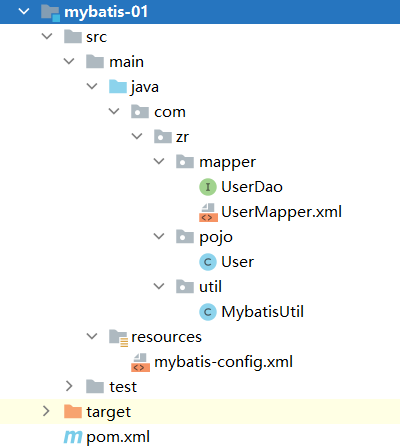Collapse the pojo package chevron
Image resolution: width=400 pixels, height=447 pixels.
click(159, 236)
